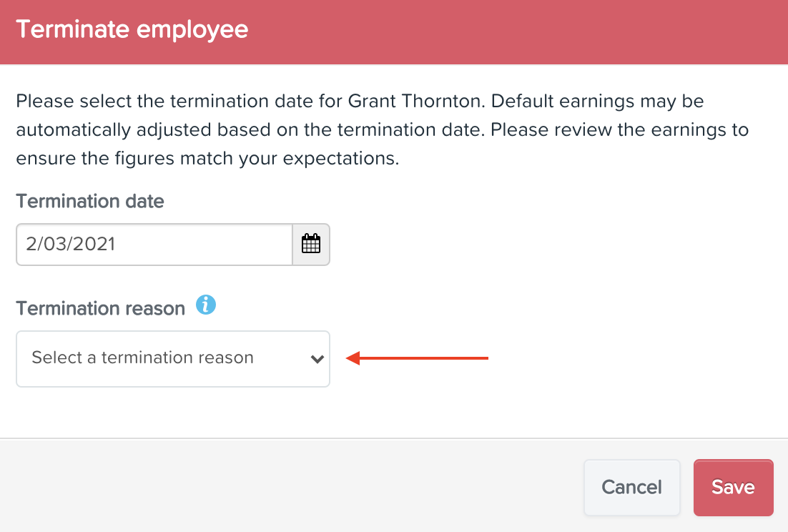
Task: Open the Select a termination reason dropdown
Action: pyautogui.click(x=173, y=359)
